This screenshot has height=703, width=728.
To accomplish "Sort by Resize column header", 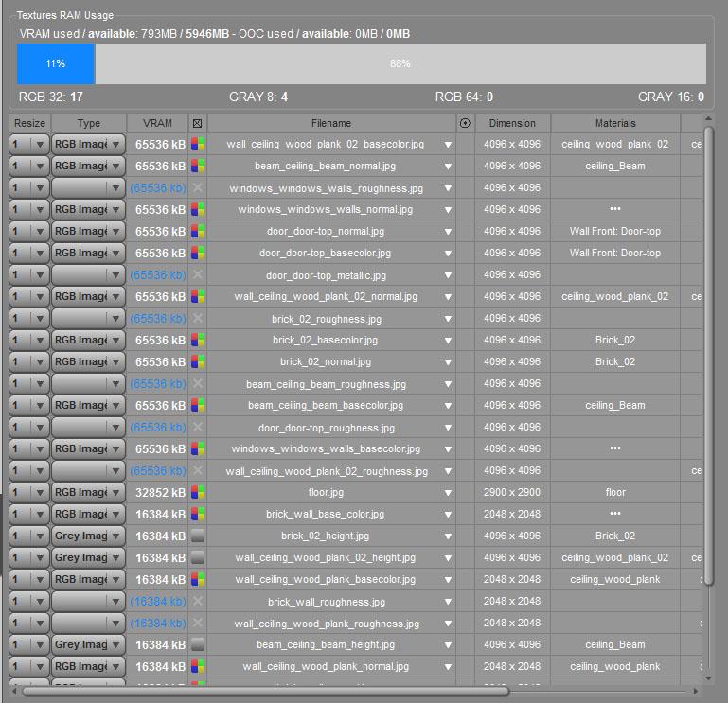I will pos(29,123).
